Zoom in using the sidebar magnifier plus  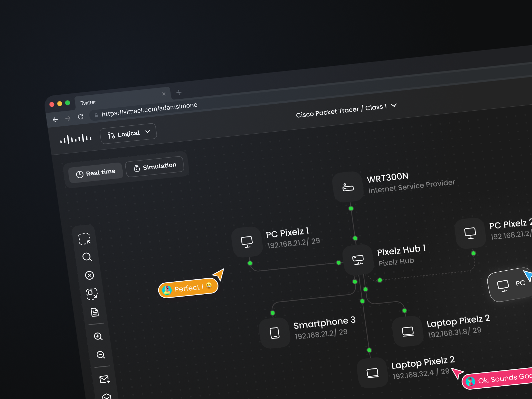(x=98, y=337)
